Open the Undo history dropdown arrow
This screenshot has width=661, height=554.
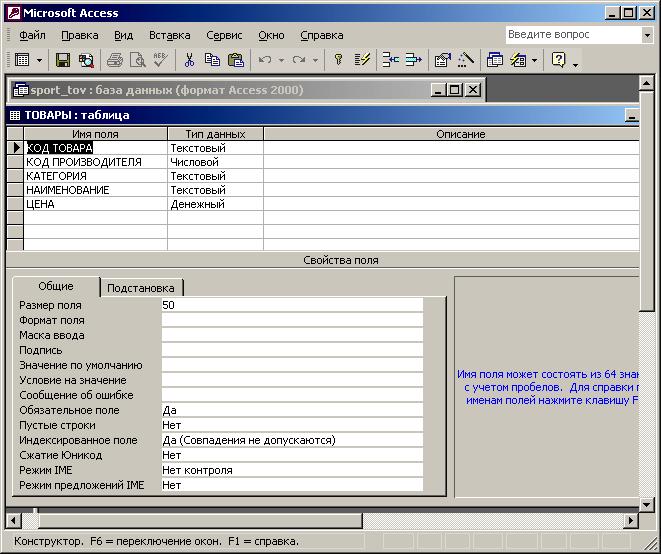pyautogui.click(x=281, y=60)
